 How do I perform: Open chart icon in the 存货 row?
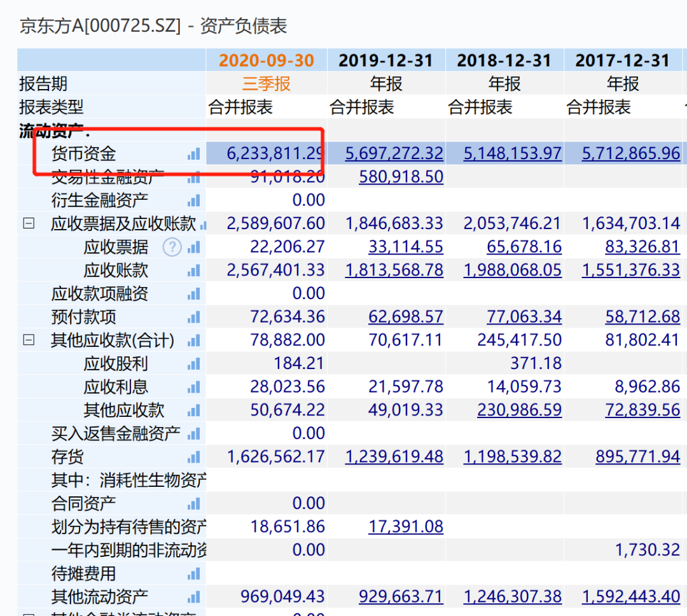tap(193, 457)
